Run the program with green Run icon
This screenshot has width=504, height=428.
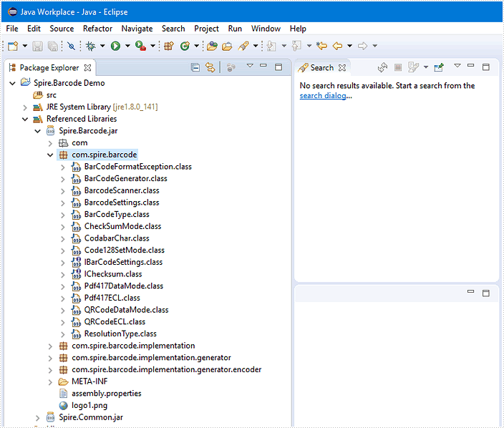pos(115,46)
